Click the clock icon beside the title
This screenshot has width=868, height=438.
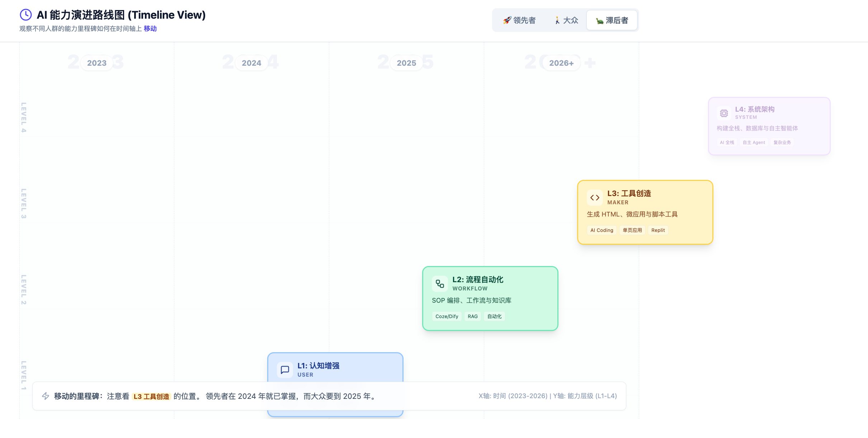click(25, 15)
